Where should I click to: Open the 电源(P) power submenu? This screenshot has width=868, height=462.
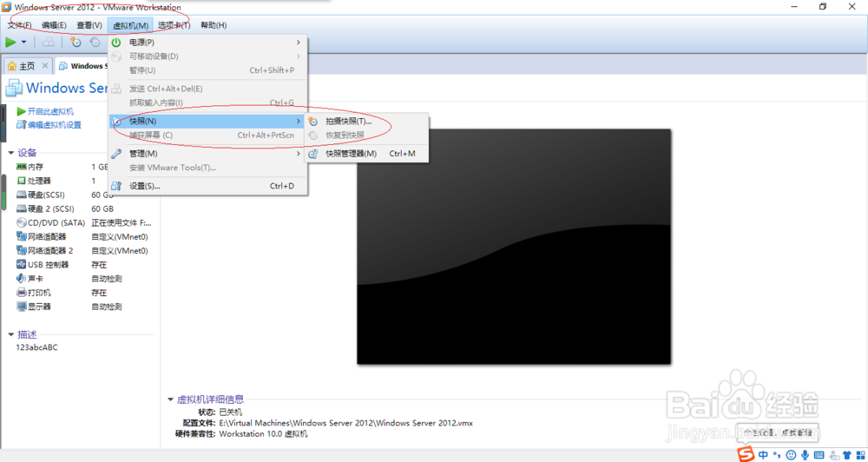(x=207, y=42)
